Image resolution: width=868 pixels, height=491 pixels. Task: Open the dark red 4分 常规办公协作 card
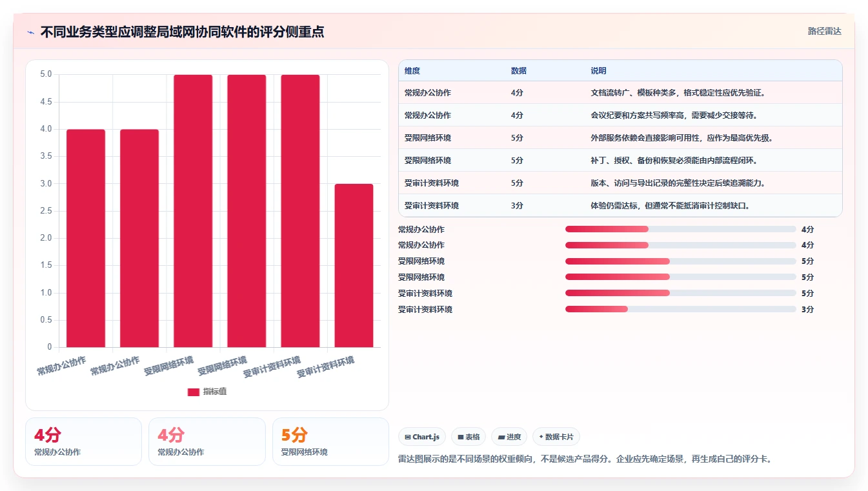click(83, 441)
